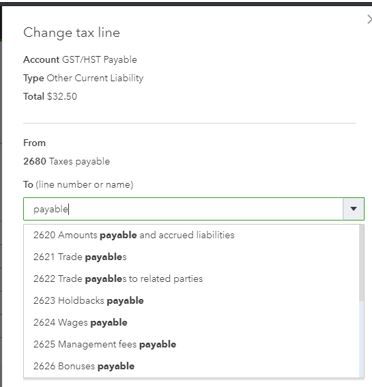
Task: Click the 'To (line number or name)' label
Action: point(78,185)
